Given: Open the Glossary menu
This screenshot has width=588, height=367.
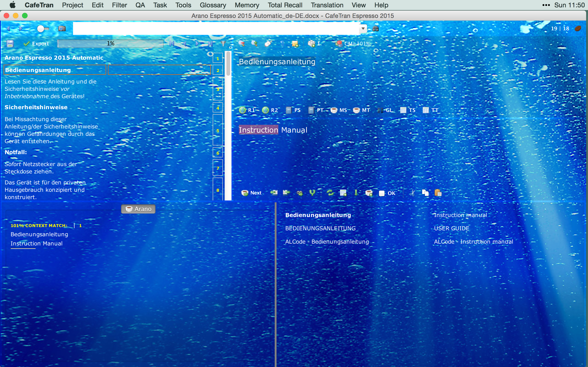Looking at the screenshot, I should [x=213, y=5].
